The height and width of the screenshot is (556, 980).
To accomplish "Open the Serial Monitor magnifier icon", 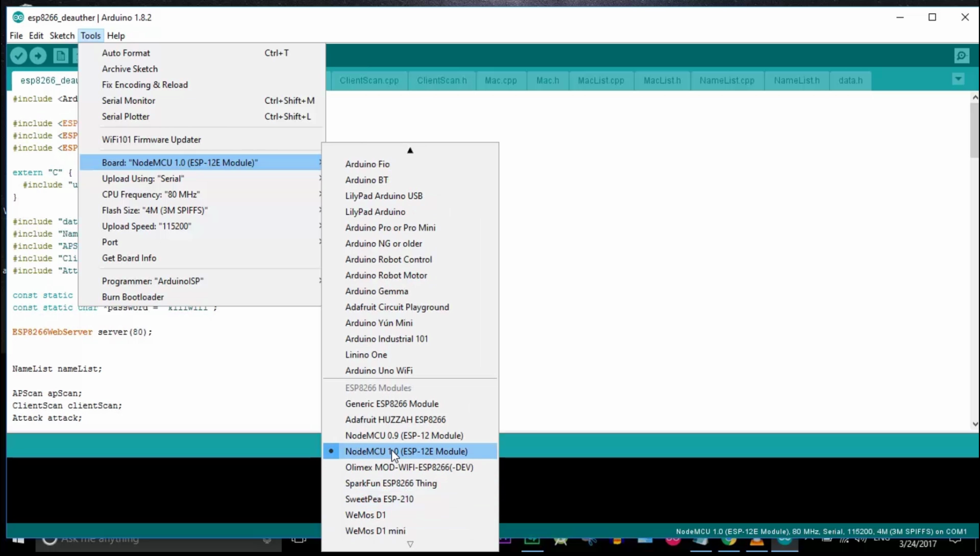I will tap(962, 56).
